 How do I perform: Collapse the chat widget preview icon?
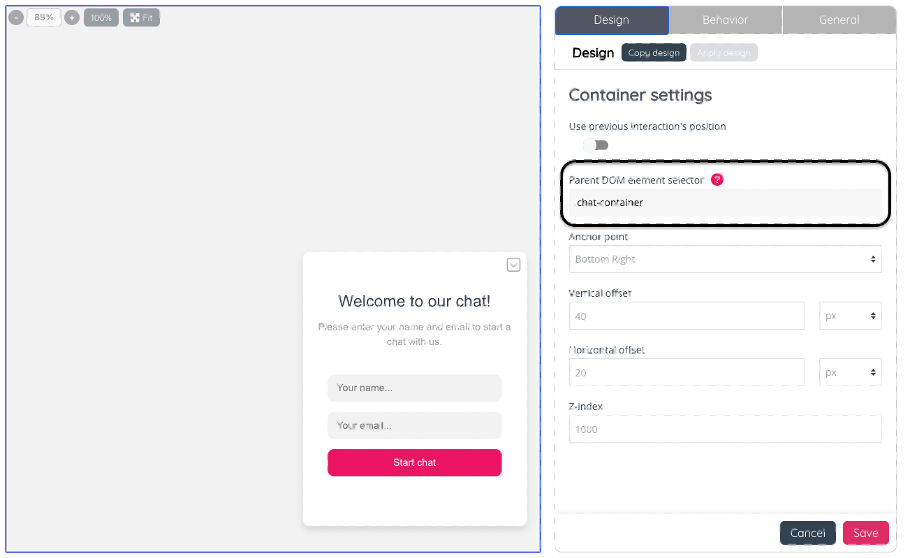click(x=513, y=265)
